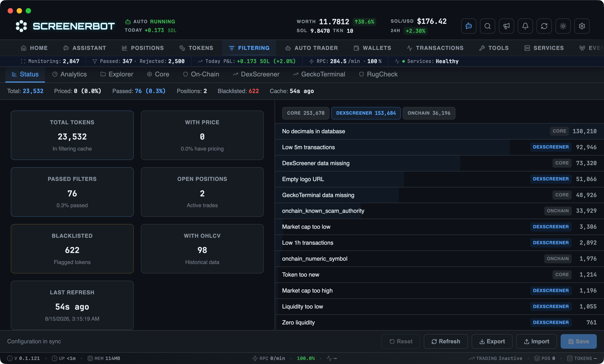This screenshot has width=604, height=364.
Task: Click the 'GeckoTerminal data missing' row
Action: click(x=439, y=195)
